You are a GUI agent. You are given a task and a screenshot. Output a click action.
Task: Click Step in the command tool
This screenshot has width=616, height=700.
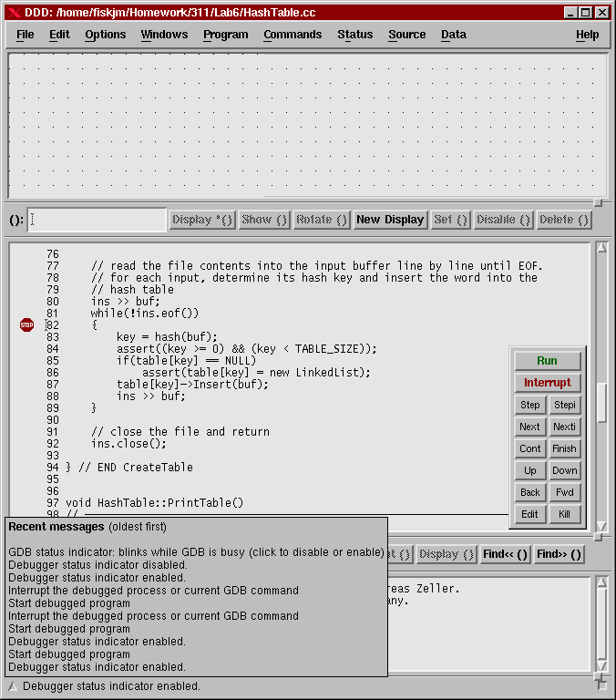[529, 405]
